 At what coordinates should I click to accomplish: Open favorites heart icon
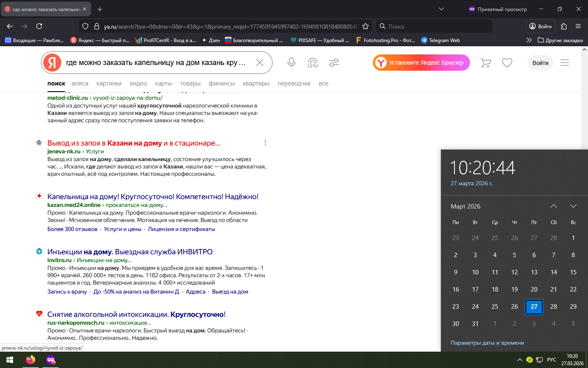(507, 63)
